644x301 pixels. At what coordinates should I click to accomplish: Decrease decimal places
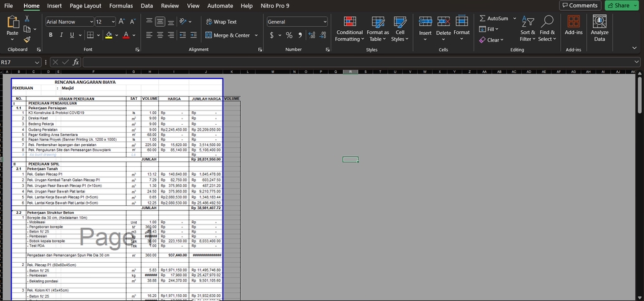[323, 36]
